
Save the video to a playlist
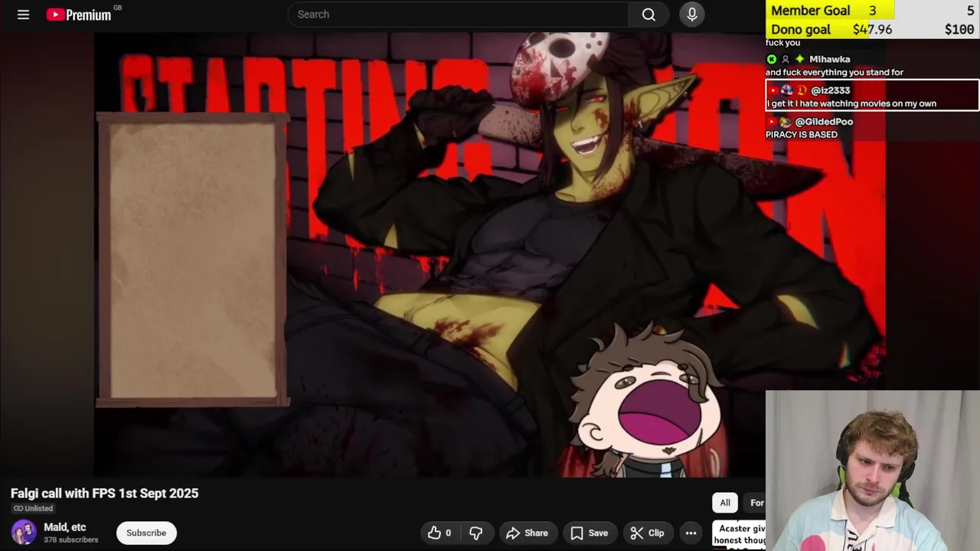pyautogui.click(x=589, y=533)
